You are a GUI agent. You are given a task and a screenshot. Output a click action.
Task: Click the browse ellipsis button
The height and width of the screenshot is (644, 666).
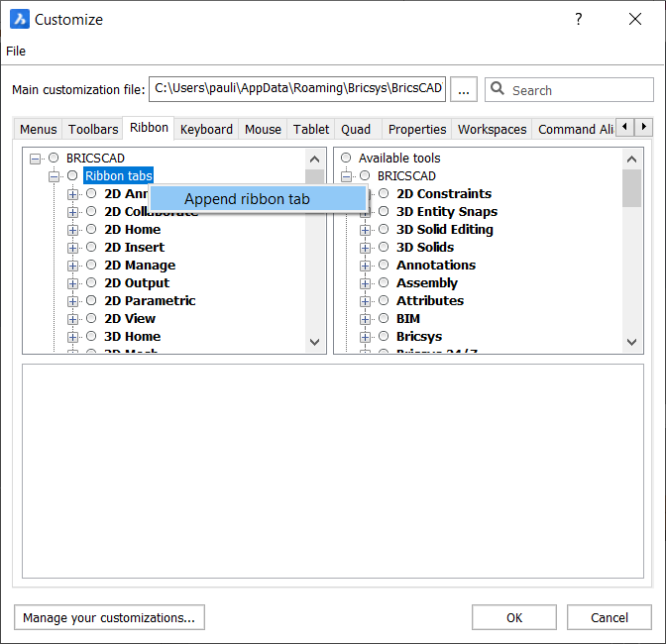click(464, 89)
